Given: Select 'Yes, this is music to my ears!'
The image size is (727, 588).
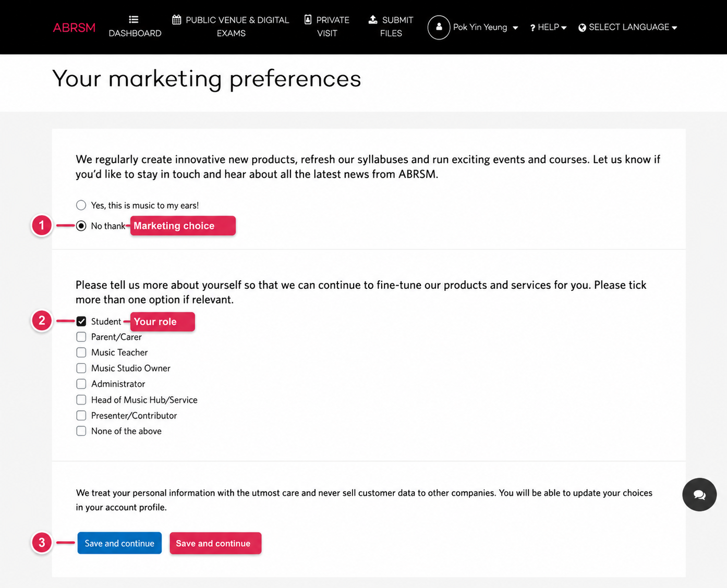Looking at the screenshot, I should coord(81,205).
